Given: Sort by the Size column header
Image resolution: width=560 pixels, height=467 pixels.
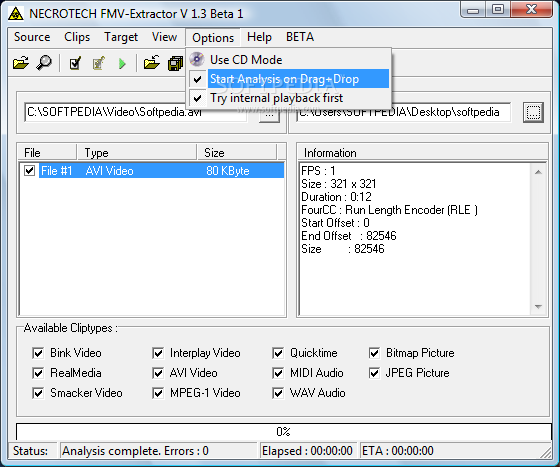Looking at the screenshot, I should click(237, 153).
